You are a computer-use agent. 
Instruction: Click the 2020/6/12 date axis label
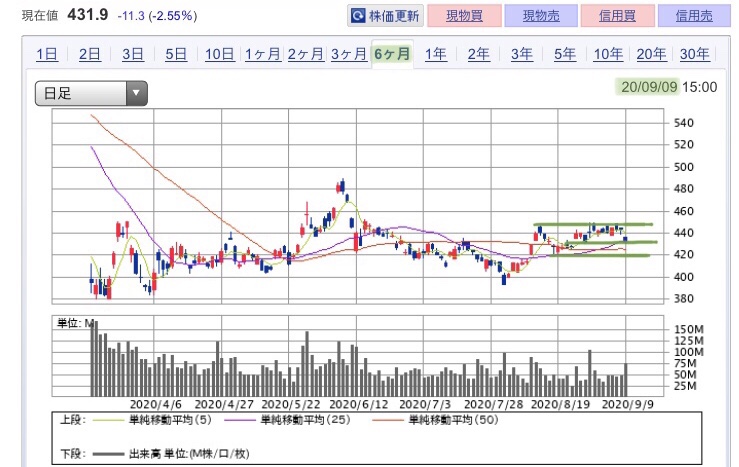pos(359,404)
